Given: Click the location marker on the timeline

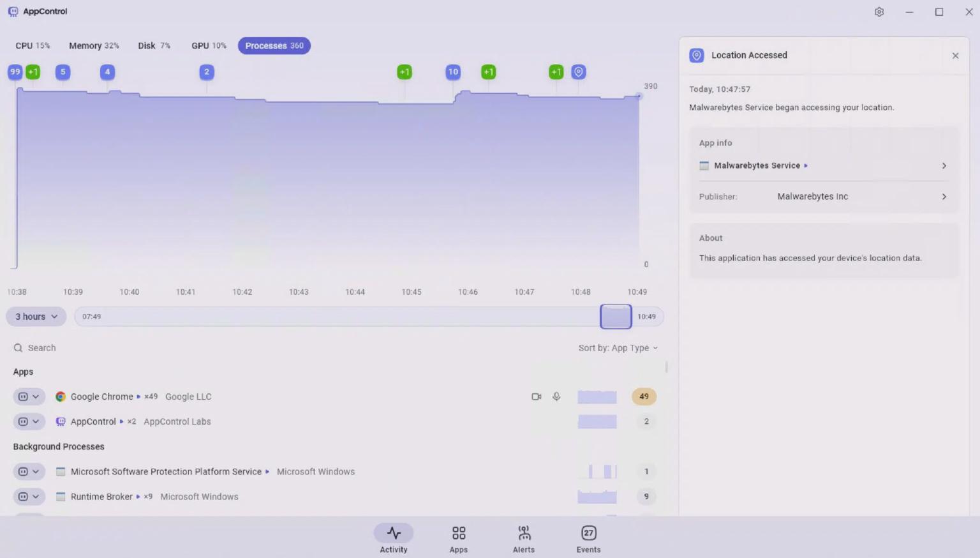Looking at the screenshot, I should tap(579, 72).
